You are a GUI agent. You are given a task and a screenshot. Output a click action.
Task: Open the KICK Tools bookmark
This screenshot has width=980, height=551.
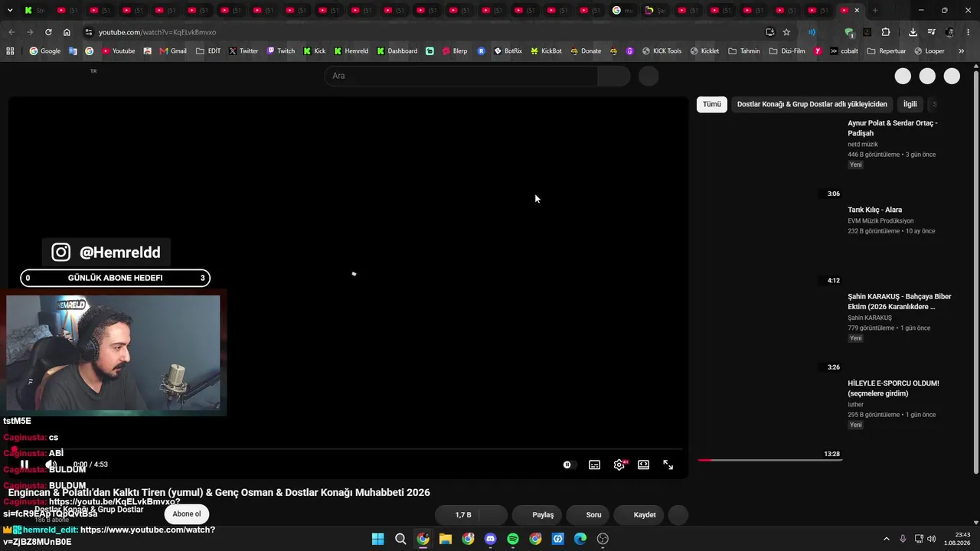click(661, 51)
